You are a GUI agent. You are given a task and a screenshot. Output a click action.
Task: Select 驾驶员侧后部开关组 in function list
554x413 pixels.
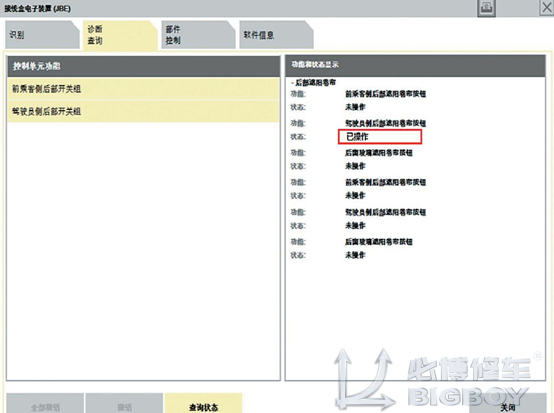[x=143, y=111]
